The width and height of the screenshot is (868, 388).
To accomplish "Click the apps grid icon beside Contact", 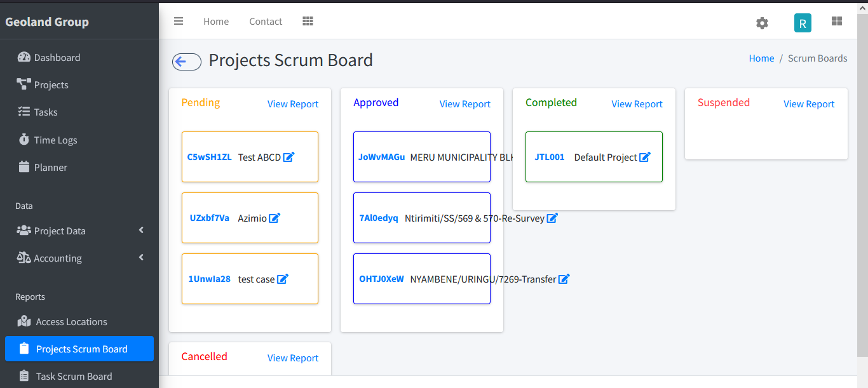I will click(x=308, y=22).
